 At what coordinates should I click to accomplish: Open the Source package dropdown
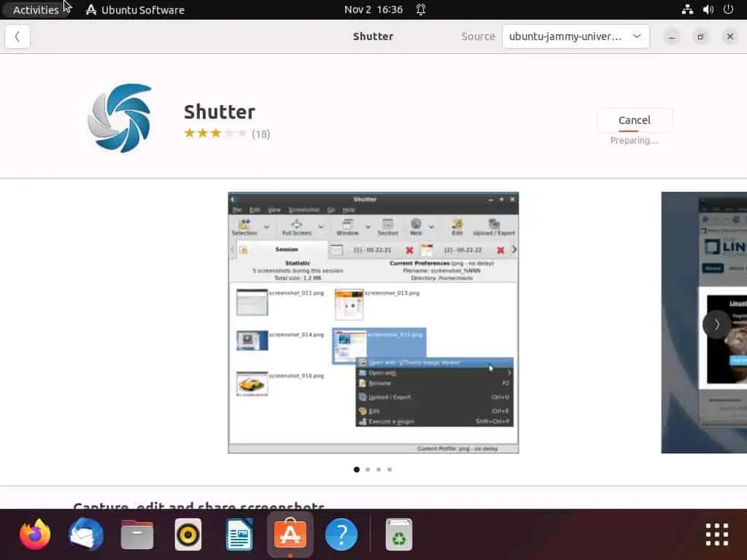coord(576,36)
